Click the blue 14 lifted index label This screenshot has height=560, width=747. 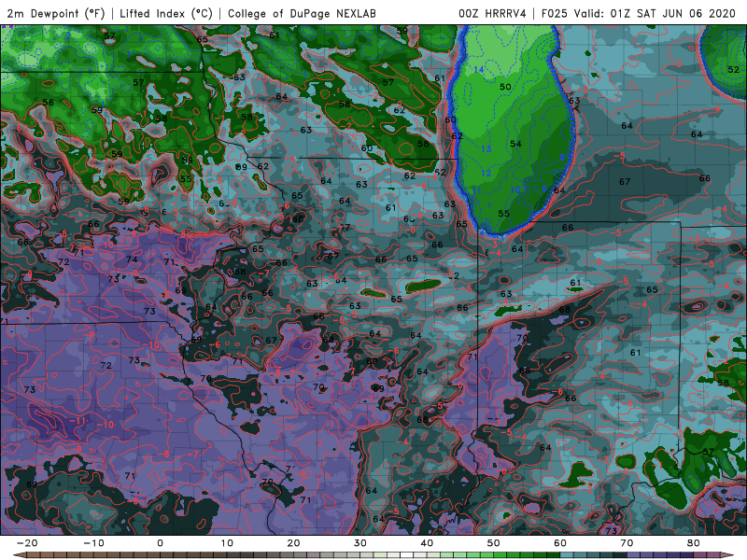479,70
